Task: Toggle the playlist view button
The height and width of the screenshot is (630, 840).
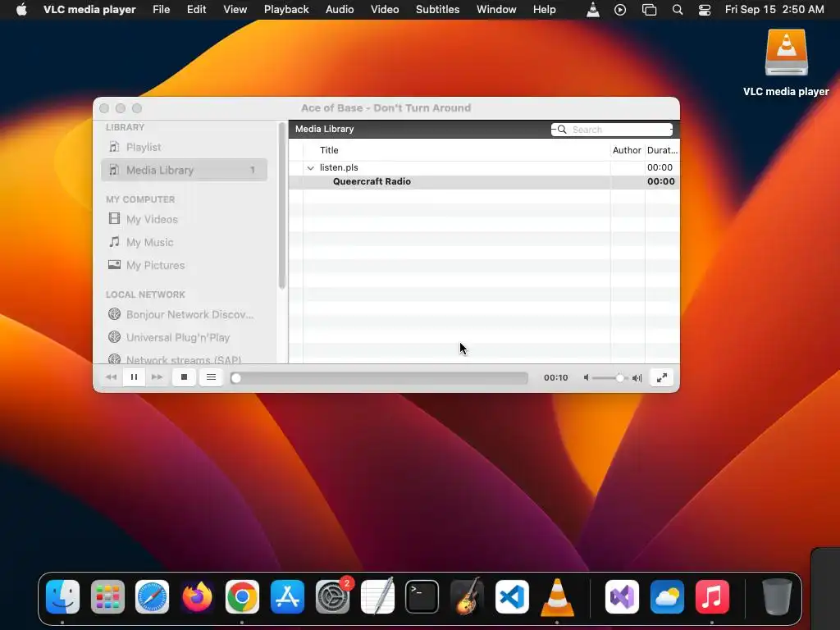Action: click(211, 377)
